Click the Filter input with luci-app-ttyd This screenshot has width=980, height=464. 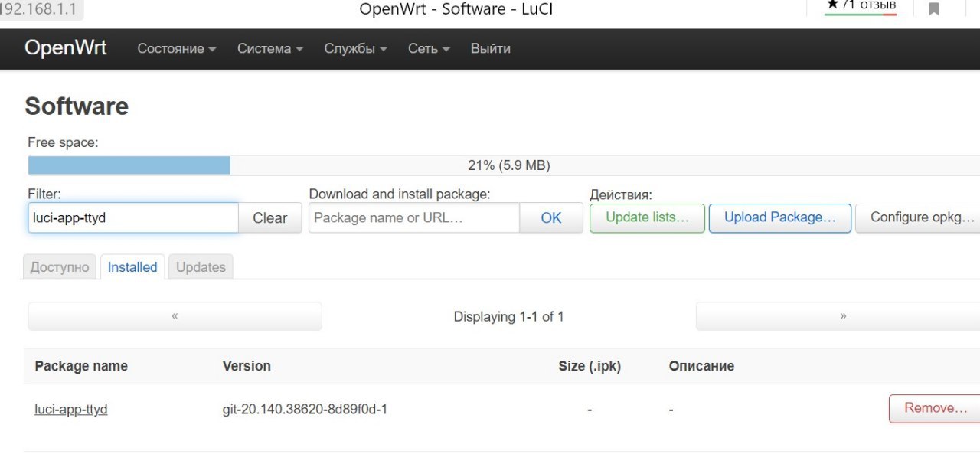[x=133, y=217]
